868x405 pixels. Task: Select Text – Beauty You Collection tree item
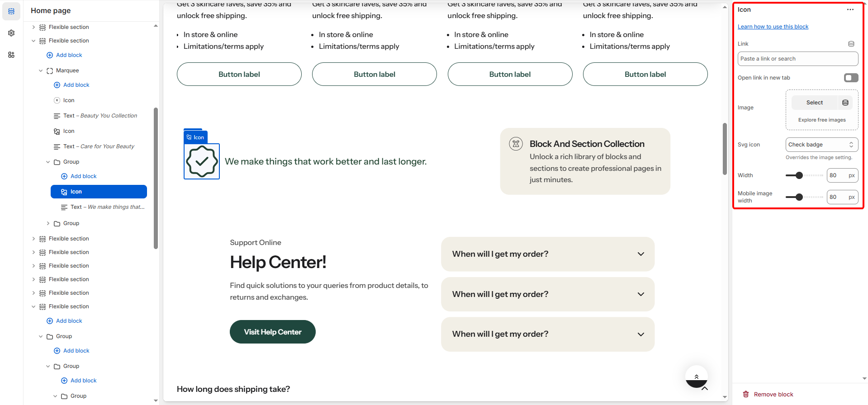tap(100, 116)
